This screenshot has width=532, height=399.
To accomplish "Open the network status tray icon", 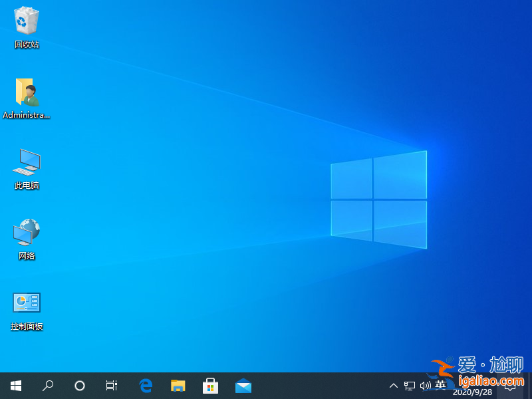I will click(x=410, y=386).
